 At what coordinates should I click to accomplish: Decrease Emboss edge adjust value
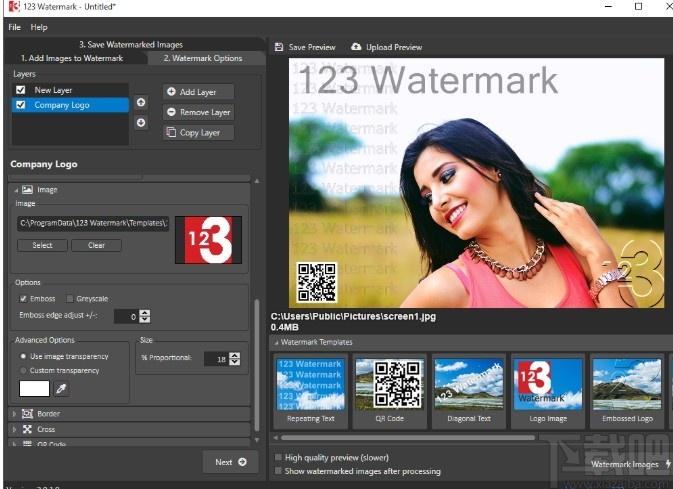click(x=145, y=319)
